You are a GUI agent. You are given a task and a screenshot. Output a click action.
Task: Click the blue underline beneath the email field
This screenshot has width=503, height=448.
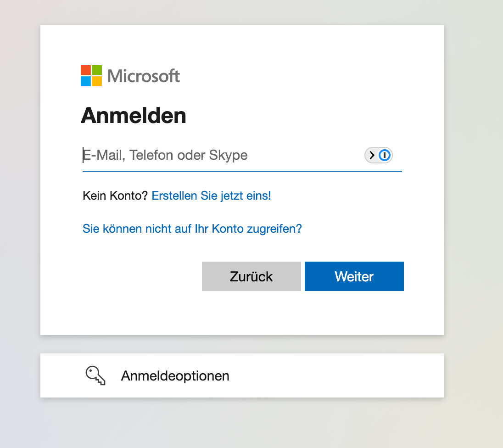tap(242, 171)
